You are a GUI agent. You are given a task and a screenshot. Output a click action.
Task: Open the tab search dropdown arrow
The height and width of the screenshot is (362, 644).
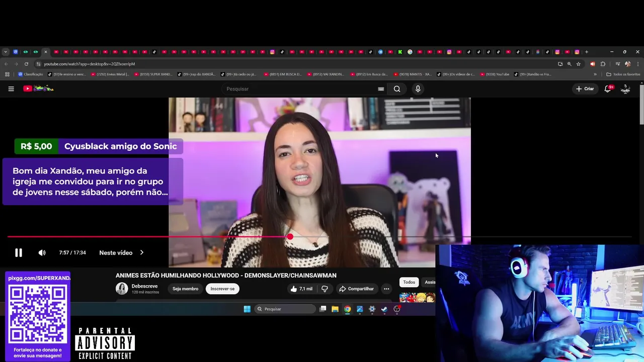[6, 52]
